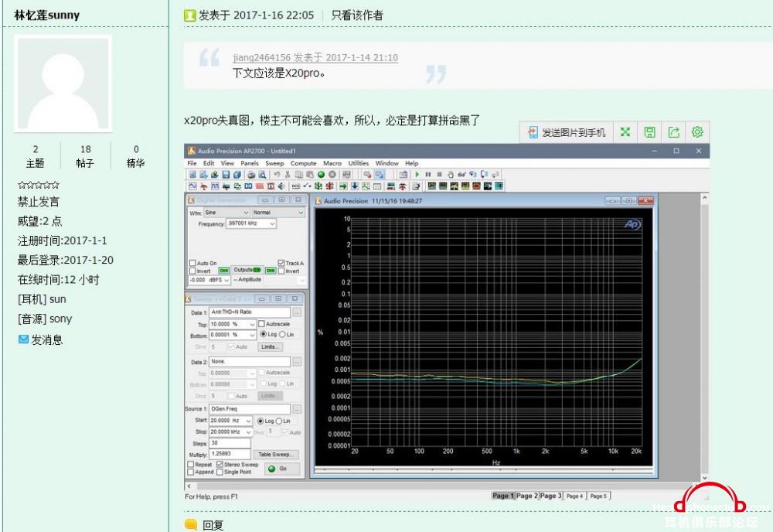773x532 pixels.
Task: Click the envelope icon beside 发消息
Action: [23, 339]
